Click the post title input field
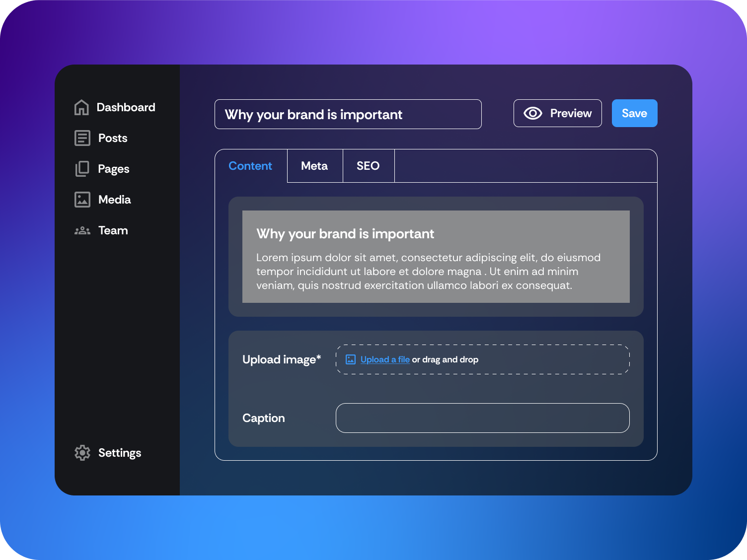 click(348, 114)
